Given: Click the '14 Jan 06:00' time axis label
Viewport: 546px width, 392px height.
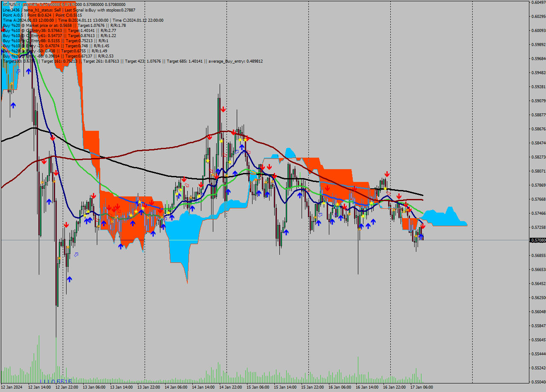Looking at the screenshot, I should coord(176,387).
